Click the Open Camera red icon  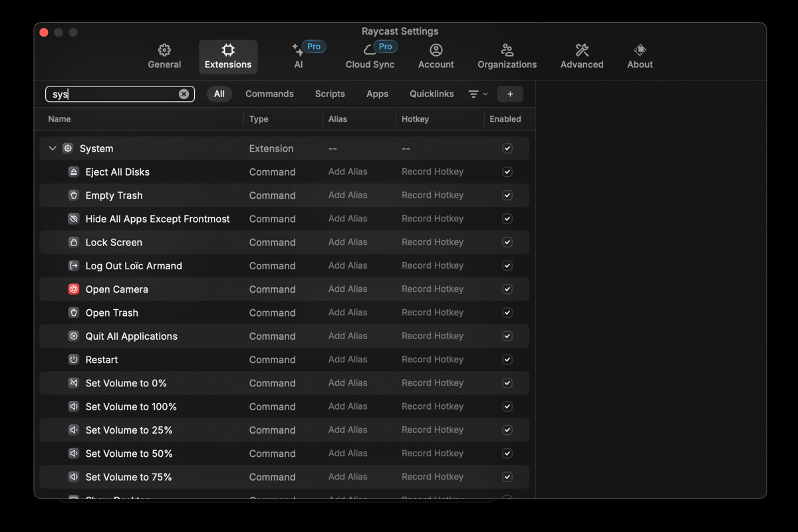point(74,289)
